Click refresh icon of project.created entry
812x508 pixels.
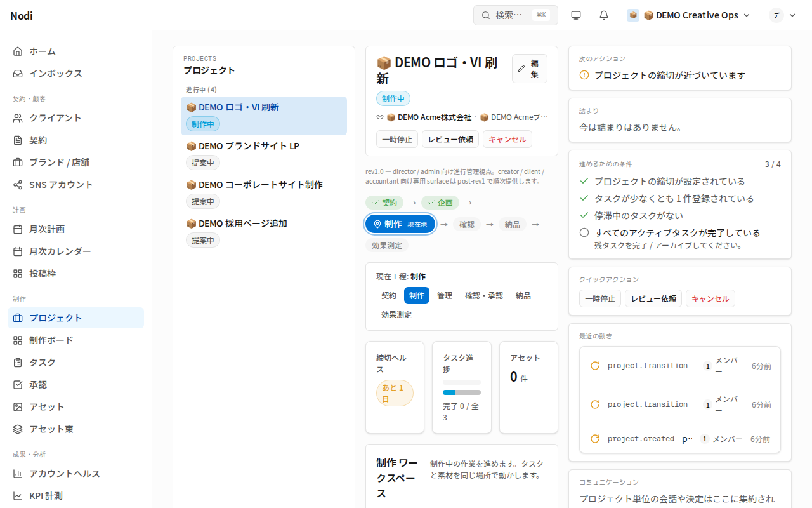click(x=595, y=439)
